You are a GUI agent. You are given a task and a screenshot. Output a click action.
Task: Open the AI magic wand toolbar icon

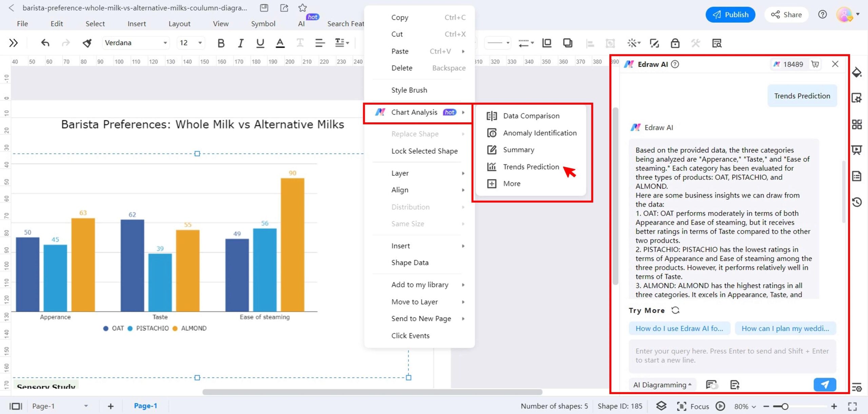633,43
